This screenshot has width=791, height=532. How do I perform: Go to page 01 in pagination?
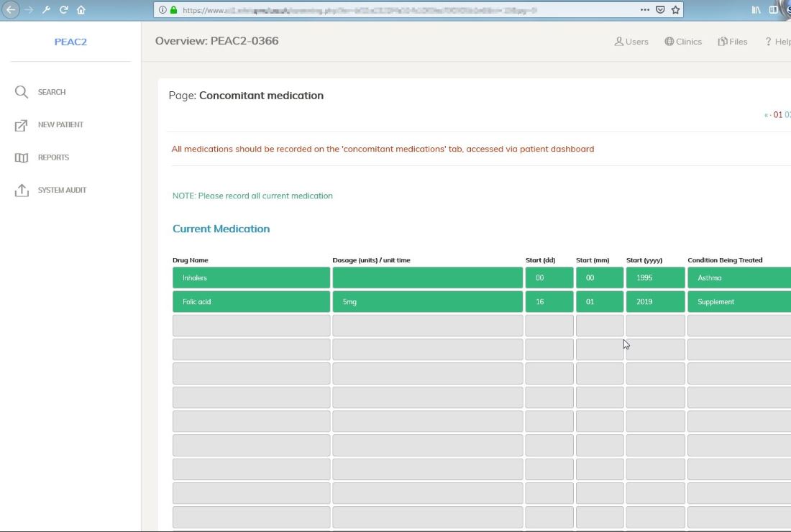click(778, 115)
